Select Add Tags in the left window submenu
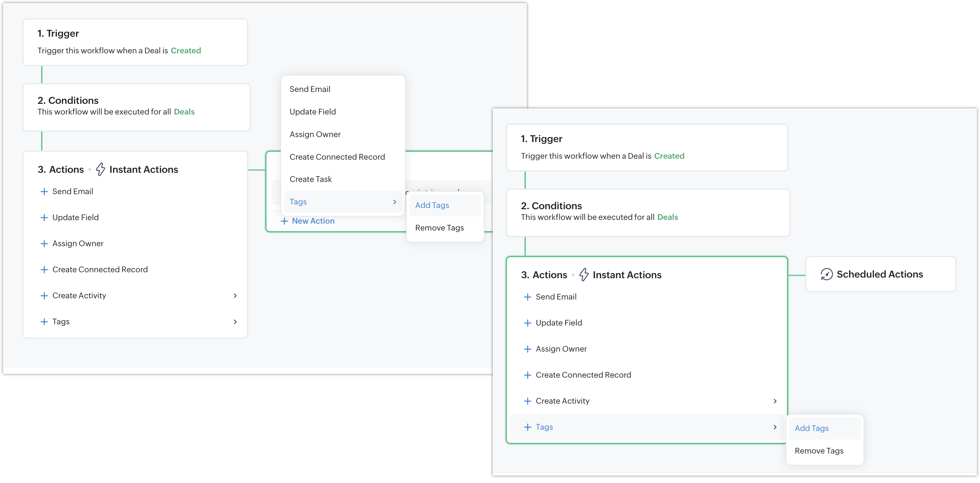This screenshot has width=980, height=483. point(445,205)
